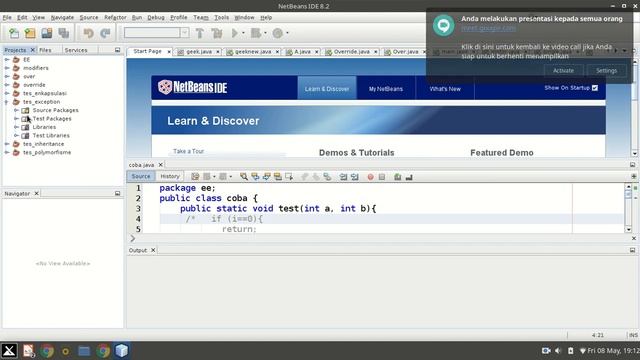This screenshot has height=360, width=640.
Task: Switch to the Files tab
Action: (45, 50)
